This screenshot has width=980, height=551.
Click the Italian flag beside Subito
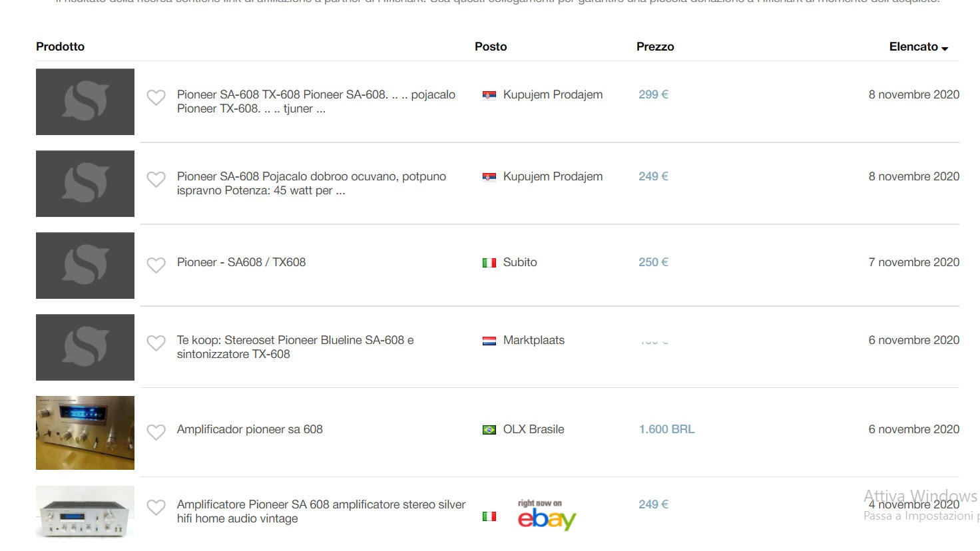(489, 263)
